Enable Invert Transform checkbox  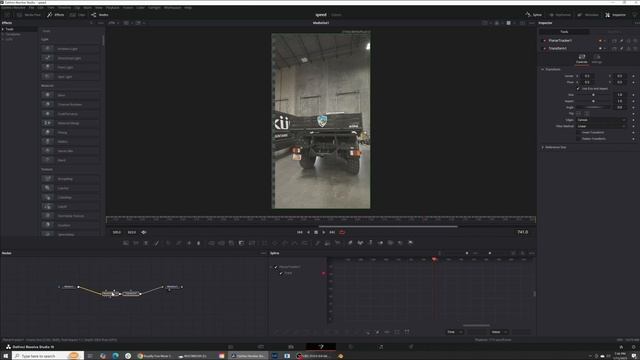click(x=578, y=133)
